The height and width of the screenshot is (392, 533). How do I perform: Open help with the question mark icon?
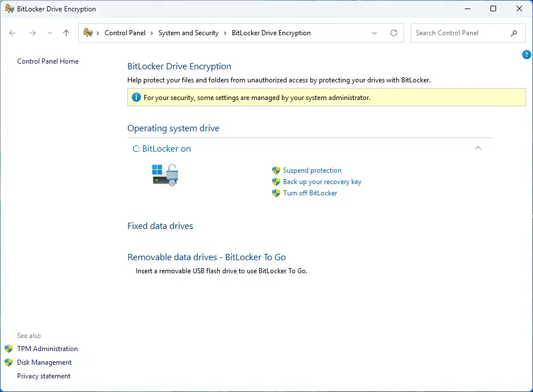(526, 55)
